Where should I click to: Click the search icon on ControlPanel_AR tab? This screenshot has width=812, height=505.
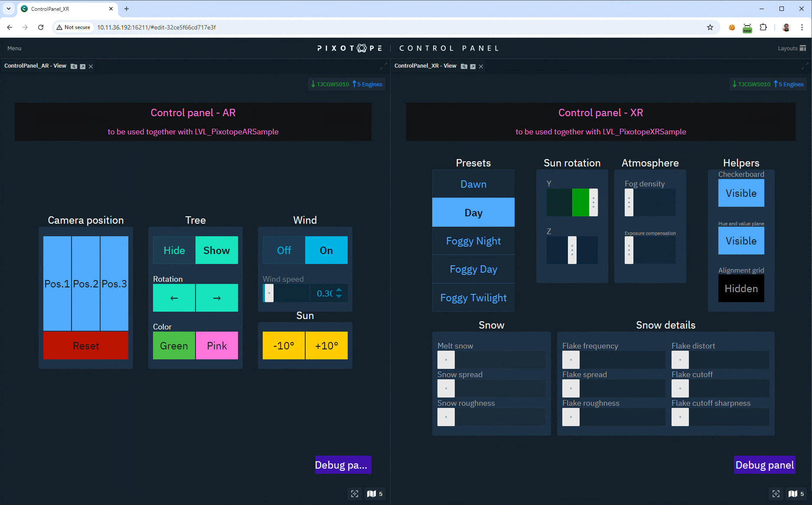74,66
